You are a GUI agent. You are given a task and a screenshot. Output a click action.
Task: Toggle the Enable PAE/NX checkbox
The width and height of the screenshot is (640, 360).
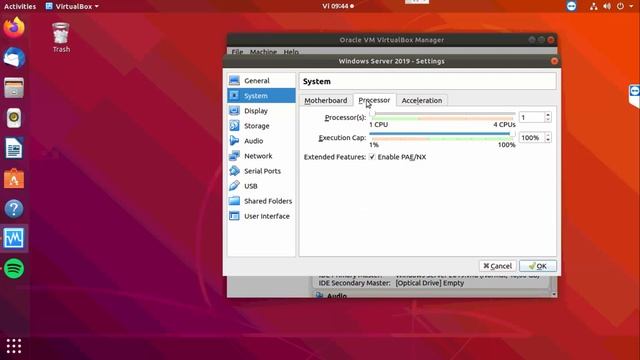[372, 157]
